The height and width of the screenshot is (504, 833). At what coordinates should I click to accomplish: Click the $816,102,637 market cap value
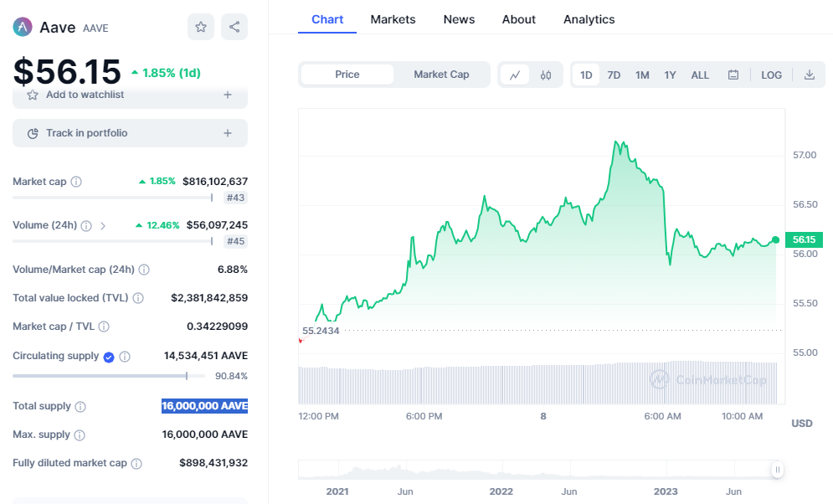click(x=215, y=182)
